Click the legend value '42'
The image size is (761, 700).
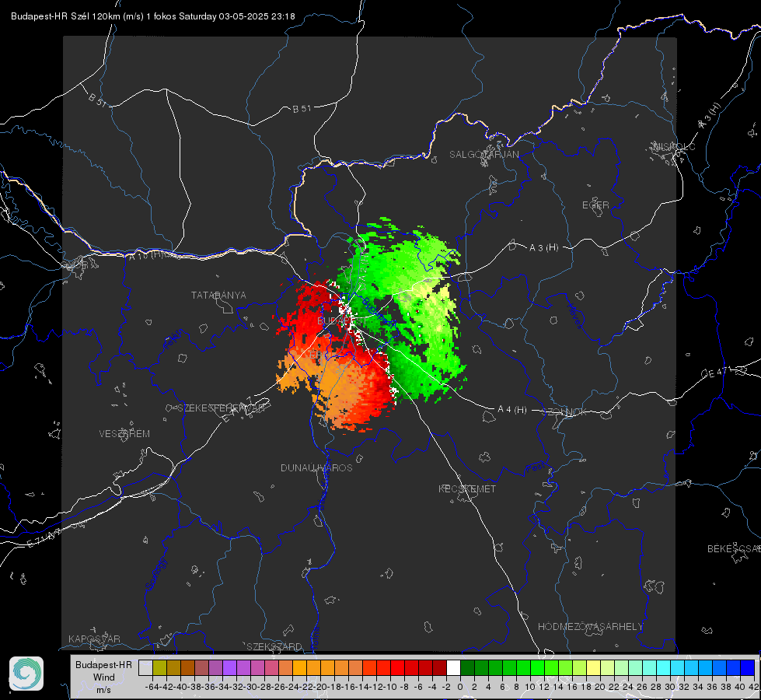pyautogui.click(x=753, y=687)
